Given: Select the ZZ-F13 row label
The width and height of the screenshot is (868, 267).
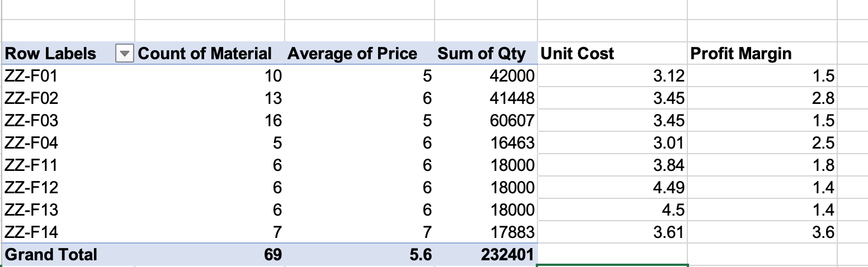Looking at the screenshot, I should pos(31,210).
